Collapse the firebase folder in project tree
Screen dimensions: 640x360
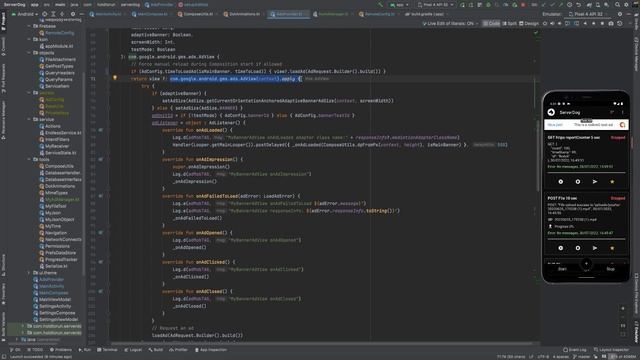(x=29, y=26)
